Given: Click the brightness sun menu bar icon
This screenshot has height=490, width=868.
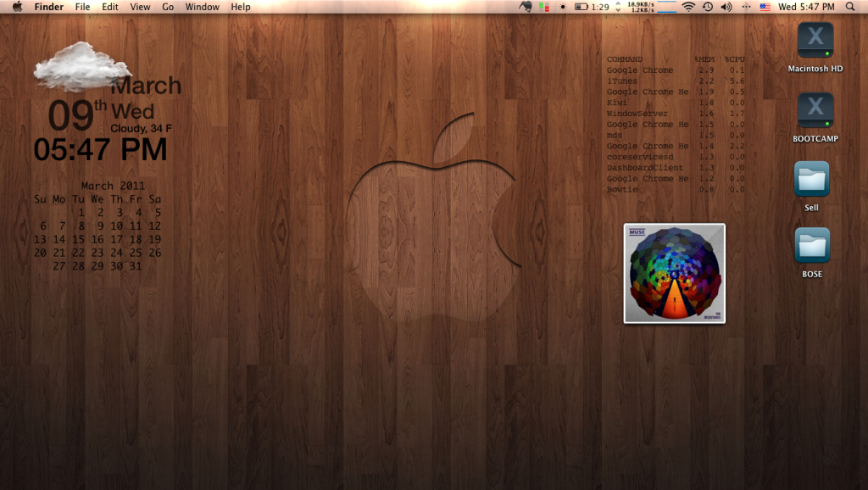Looking at the screenshot, I should click(563, 7).
